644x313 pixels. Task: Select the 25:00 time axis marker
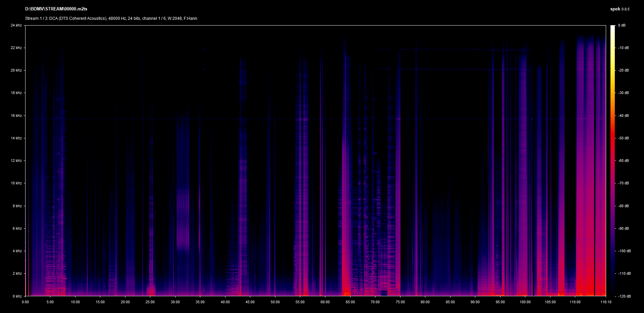click(x=150, y=302)
